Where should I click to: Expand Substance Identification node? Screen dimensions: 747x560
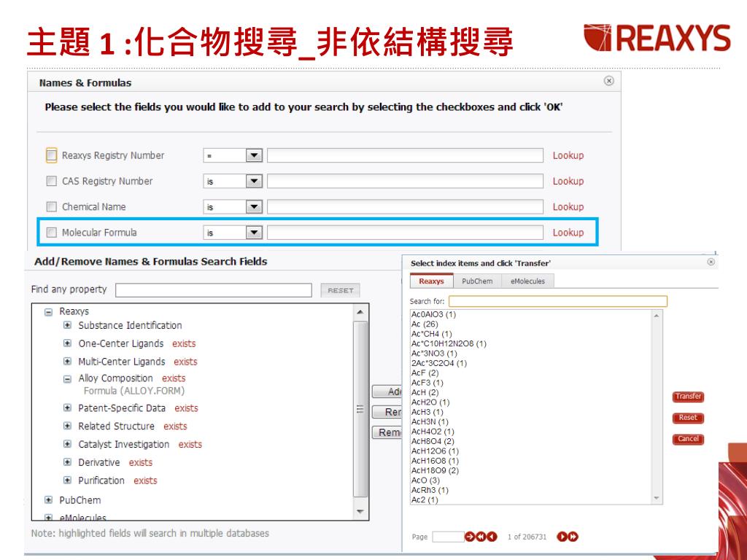pos(67,325)
